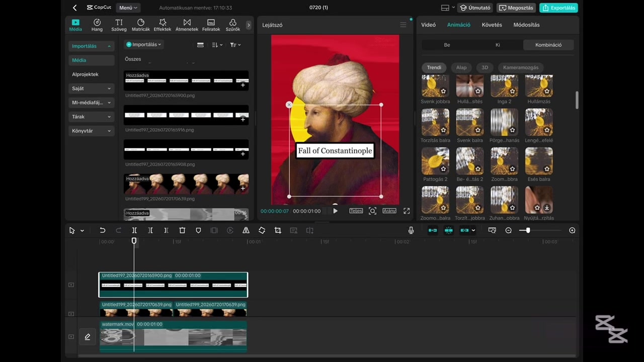Switch to the Követés tab

click(492, 25)
